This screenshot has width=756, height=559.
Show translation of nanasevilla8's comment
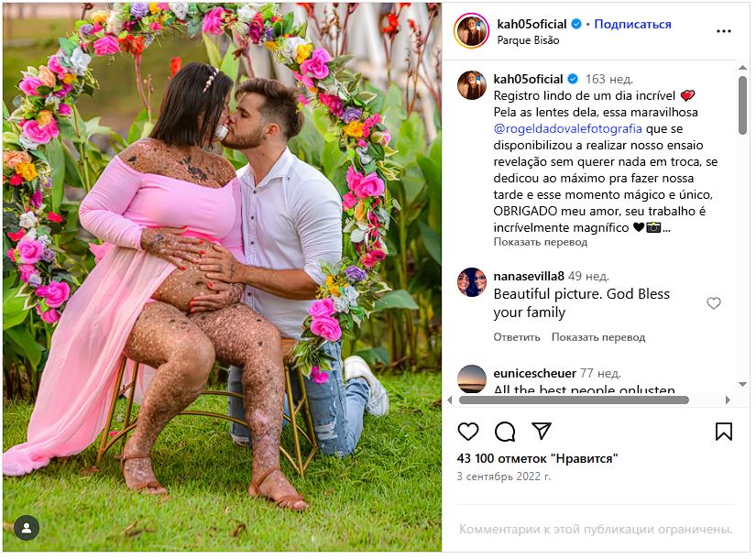pyautogui.click(x=597, y=337)
